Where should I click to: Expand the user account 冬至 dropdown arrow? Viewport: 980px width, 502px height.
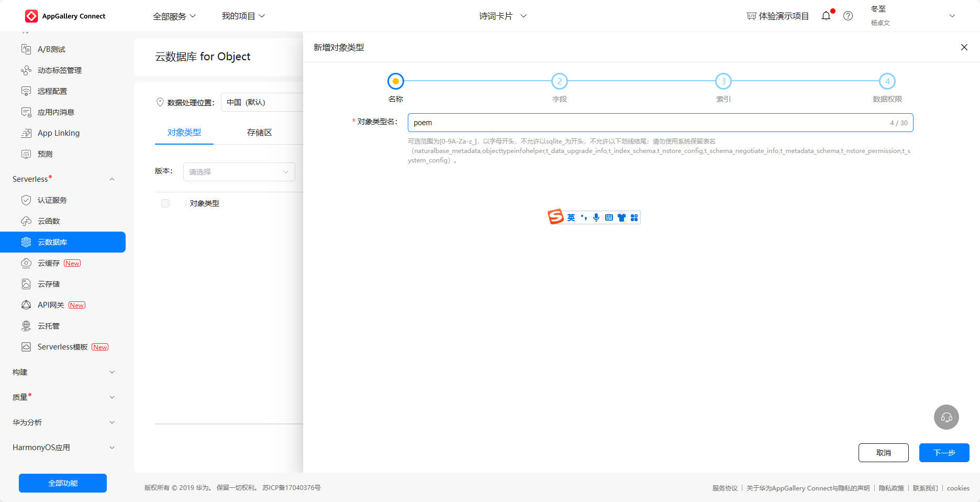[952, 16]
